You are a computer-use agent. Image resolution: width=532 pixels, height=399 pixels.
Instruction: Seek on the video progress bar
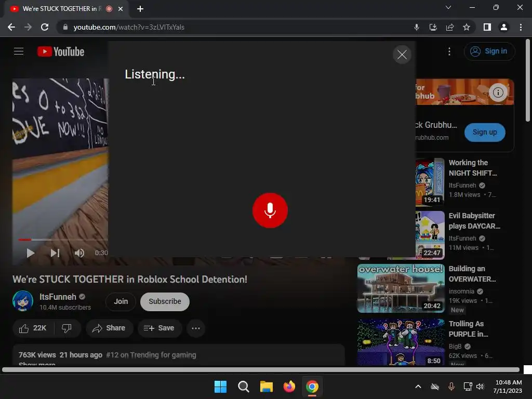pyautogui.click(x=63, y=240)
